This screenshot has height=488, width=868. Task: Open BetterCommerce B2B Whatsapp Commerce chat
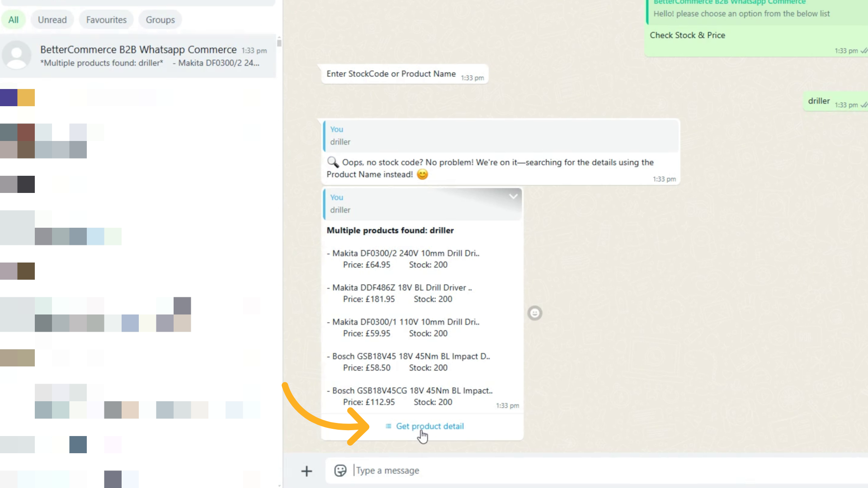coord(138,56)
